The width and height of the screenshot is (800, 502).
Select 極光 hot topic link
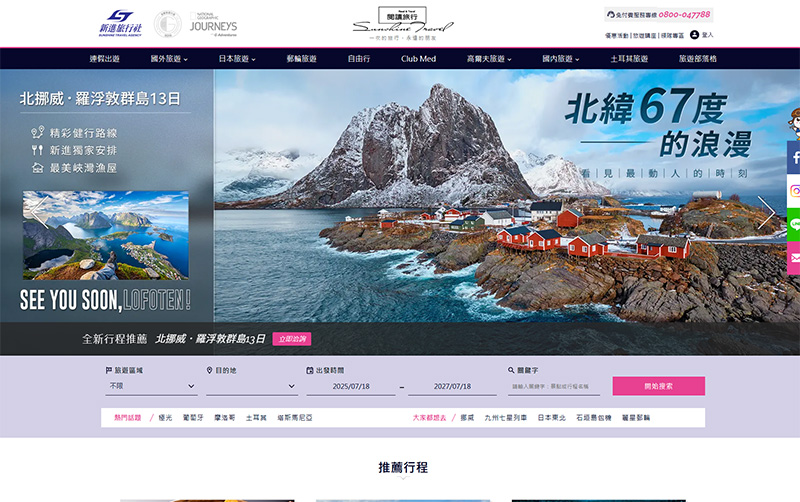[x=165, y=417]
